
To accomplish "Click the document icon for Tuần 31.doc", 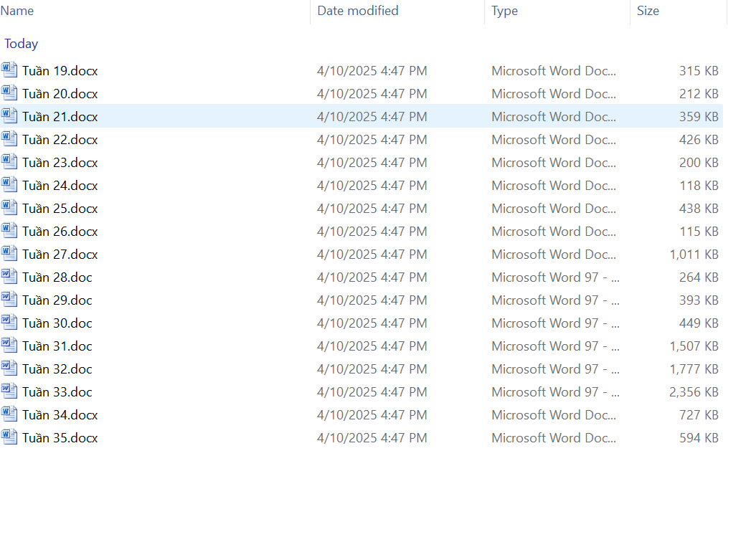I will pyautogui.click(x=9, y=346).
